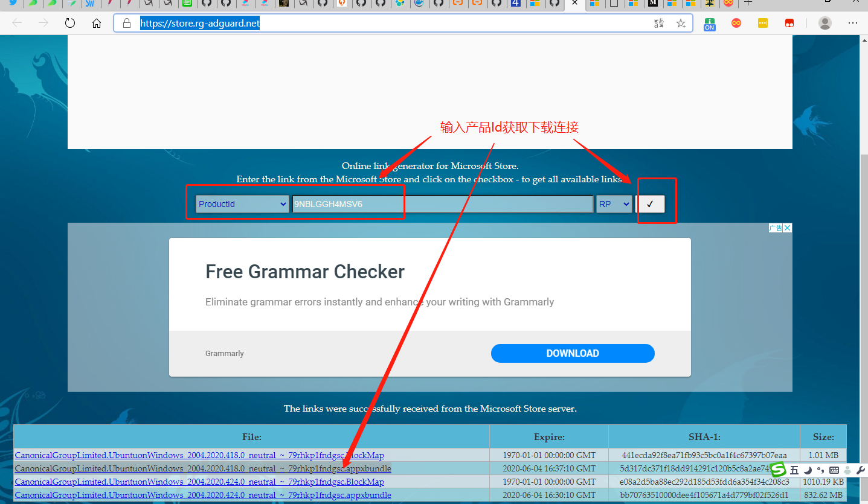Click the IME user account icon
Image resolution: width=868 pixels, height=504 pixels.
[x=847, y=470]
